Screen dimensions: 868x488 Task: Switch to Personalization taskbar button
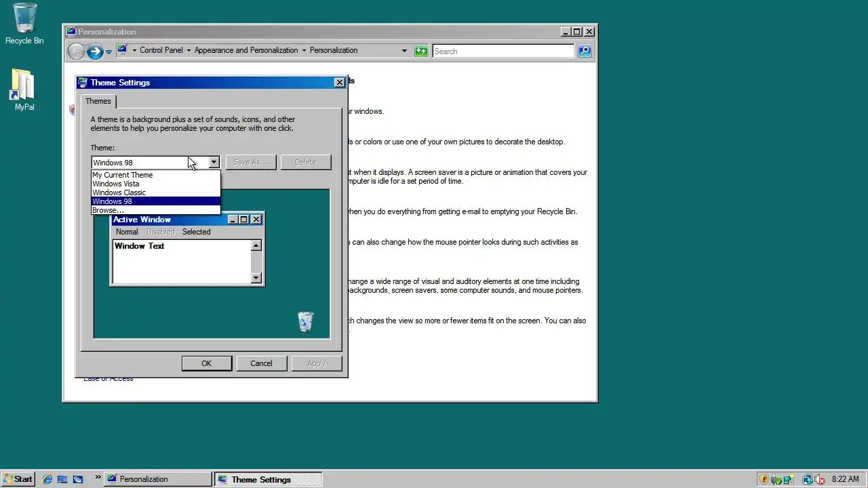point(159,479)
